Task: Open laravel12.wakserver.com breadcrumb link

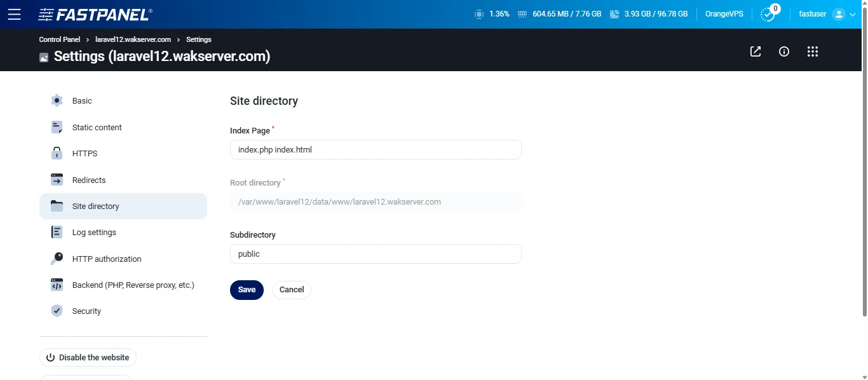Action: tap(133, 39)
